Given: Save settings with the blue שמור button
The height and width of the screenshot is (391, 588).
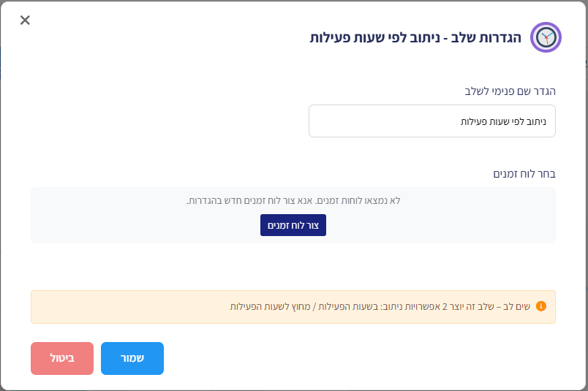Looking at the screenshot, I should [x=132, y=358].
